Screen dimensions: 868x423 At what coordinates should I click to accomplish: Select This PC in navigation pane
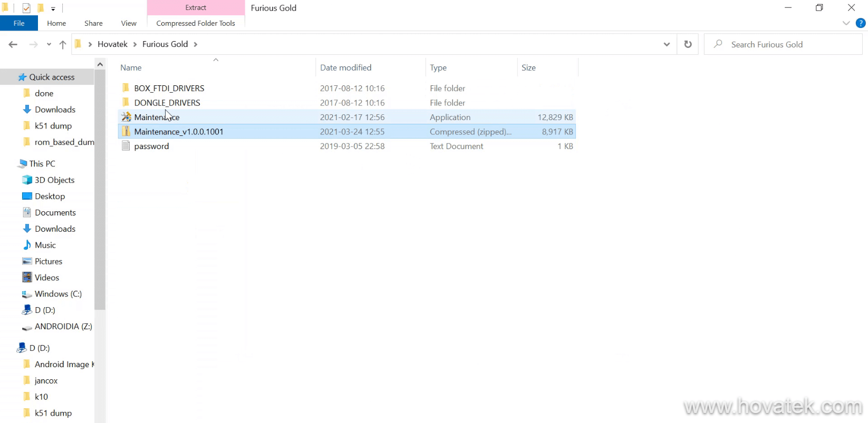tap(42, 163)
